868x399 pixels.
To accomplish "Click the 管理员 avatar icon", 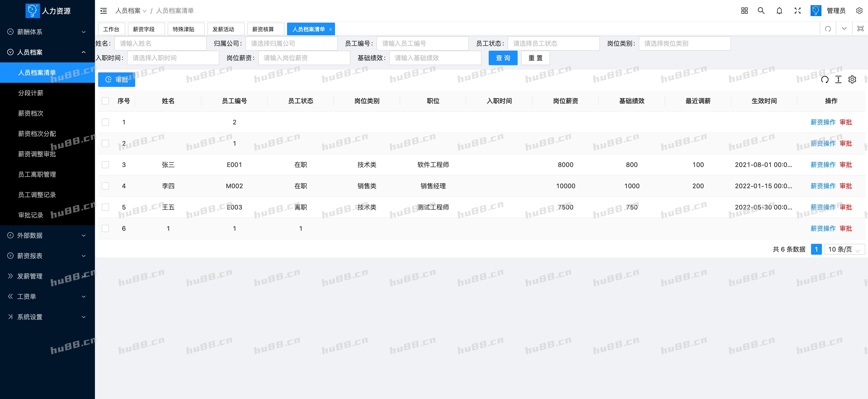I will click(816, 11).
